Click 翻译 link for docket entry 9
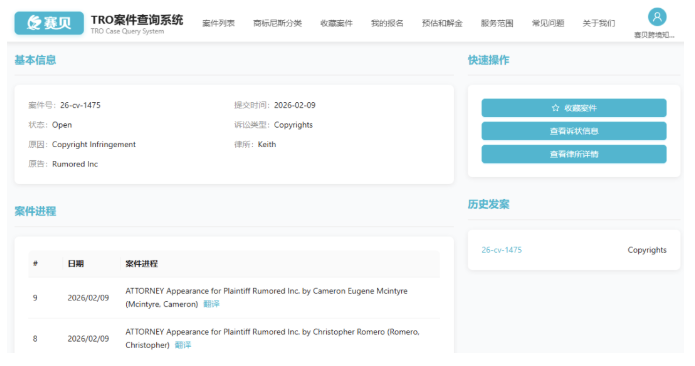 click(x=211, y=304)
